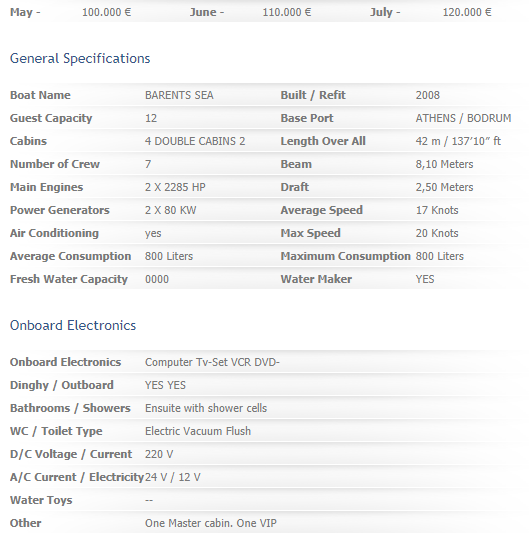Click the BARENTS SEA boat name value
The height and width of the screenshot is (541, 529).
pos(179,95)
